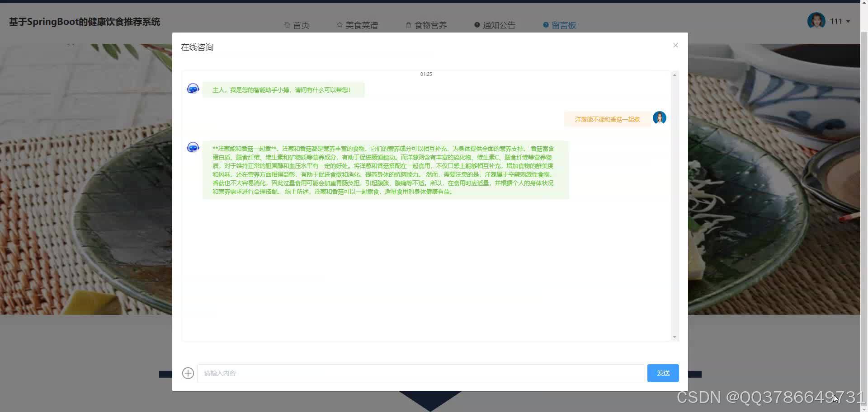The width and height of the screenshot is (868, 412).
Task: Click the chat scrollbar down arrow
Action: click(675, 337)
